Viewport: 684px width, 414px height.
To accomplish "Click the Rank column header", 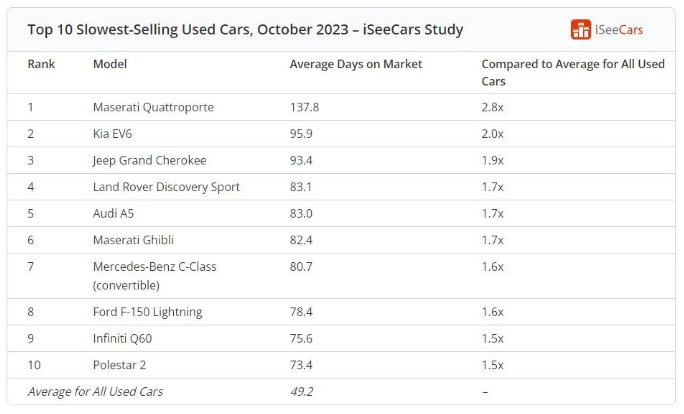I will (x=41, y=64).
